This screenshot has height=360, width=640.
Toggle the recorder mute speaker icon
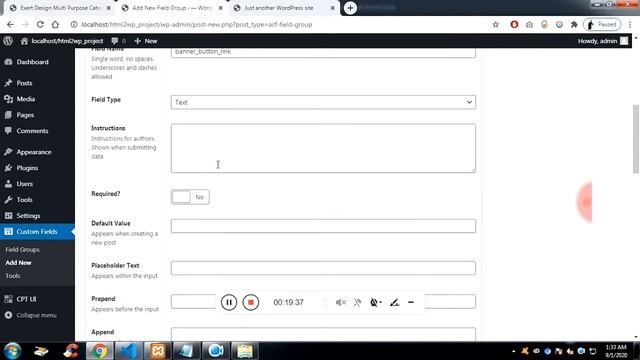pyautogui.click(x=341, y=302)
